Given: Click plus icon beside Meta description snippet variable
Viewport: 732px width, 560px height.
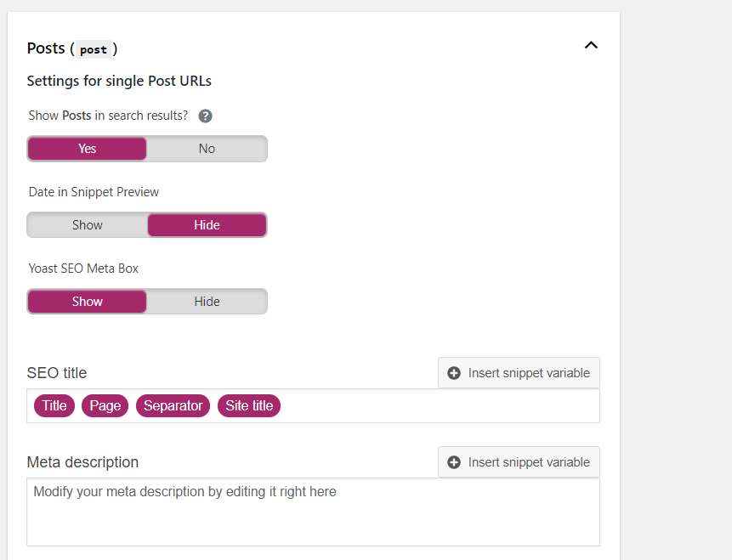Looking at the screenshot, I should tap(454, 462).
